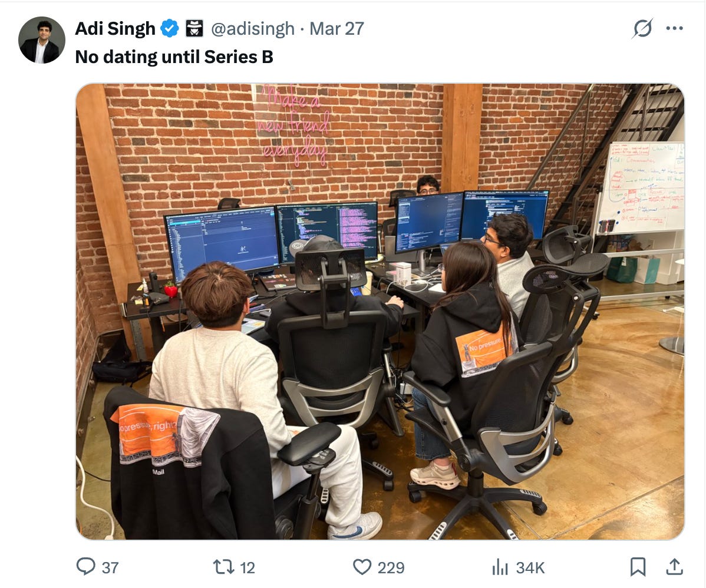This screenshot has width=706, height=588.
Task: Open the three-dot more options menu
Action: [x=674, y=28]
